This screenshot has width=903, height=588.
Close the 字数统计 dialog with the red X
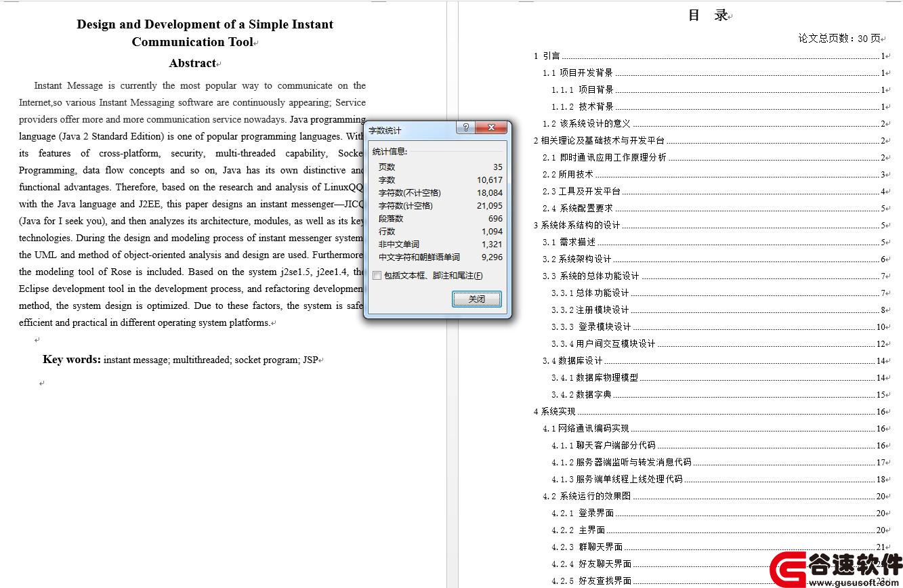pos(490,128)
